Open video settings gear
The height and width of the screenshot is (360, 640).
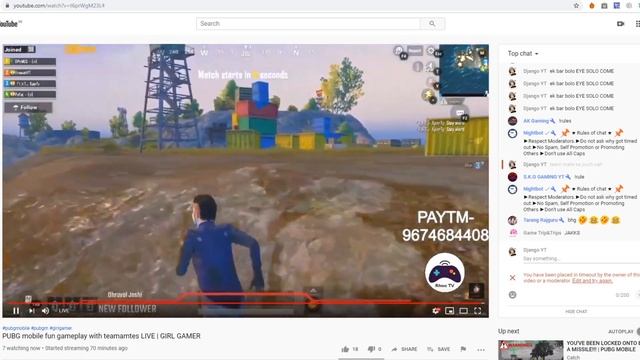tap(436, 311)
